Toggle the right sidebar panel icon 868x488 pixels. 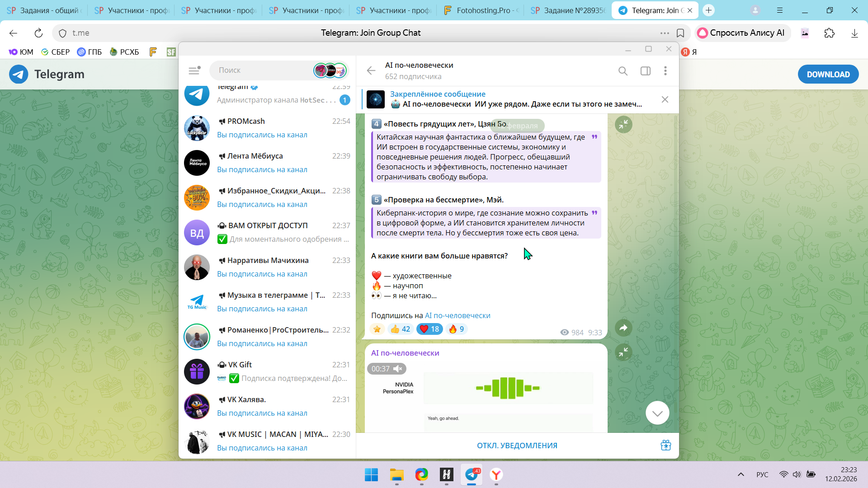[645, 71]
